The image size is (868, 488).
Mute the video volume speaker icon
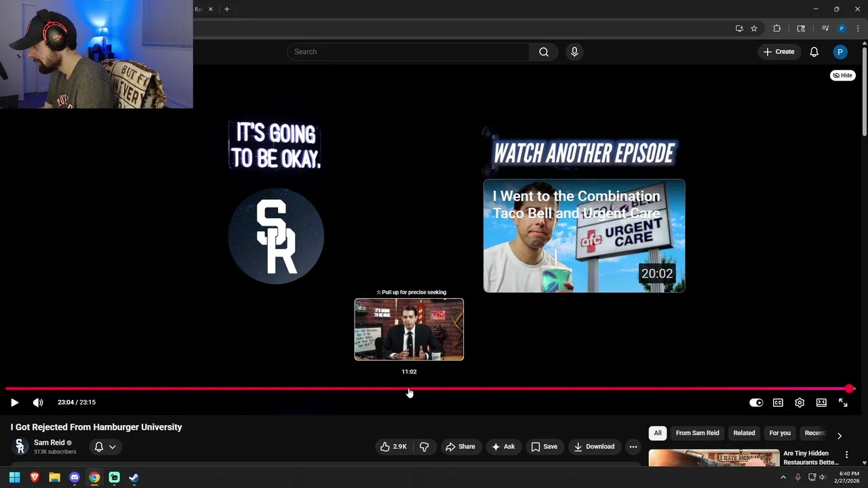(x=38, y=403)
